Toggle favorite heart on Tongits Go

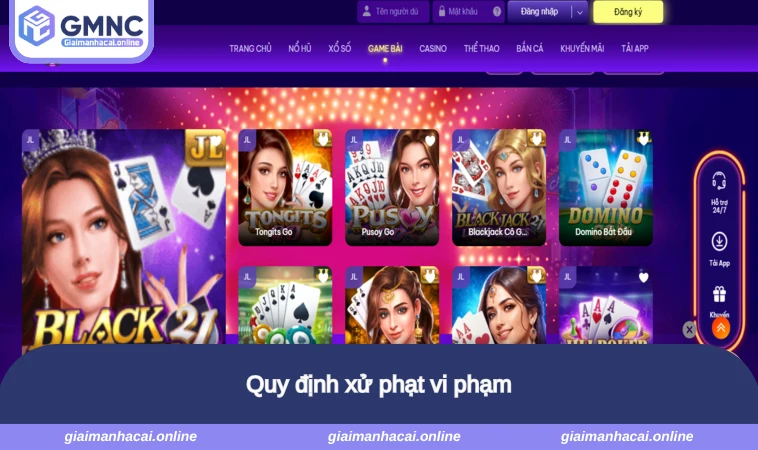pyautogui.click(x=322, y=140)
